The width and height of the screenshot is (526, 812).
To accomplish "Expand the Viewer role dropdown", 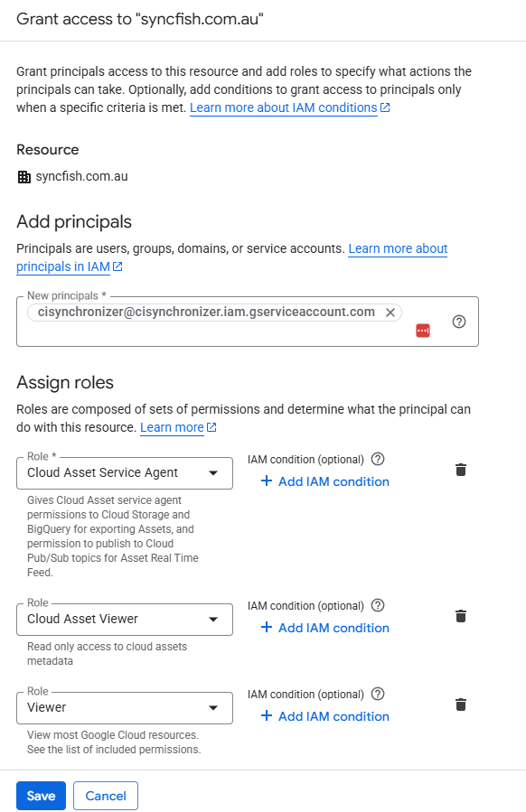I will [x=125, y=708].
